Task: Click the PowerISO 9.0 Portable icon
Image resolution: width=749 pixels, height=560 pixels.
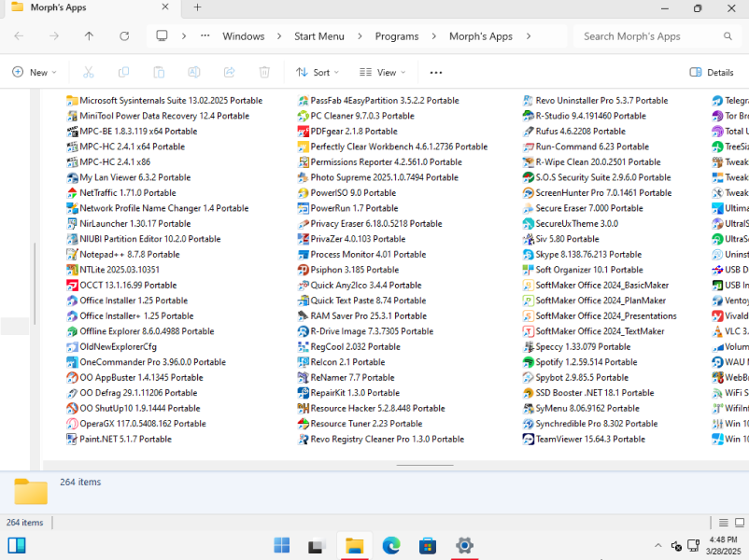Action: pyautogui.click(x=303, y=193)
